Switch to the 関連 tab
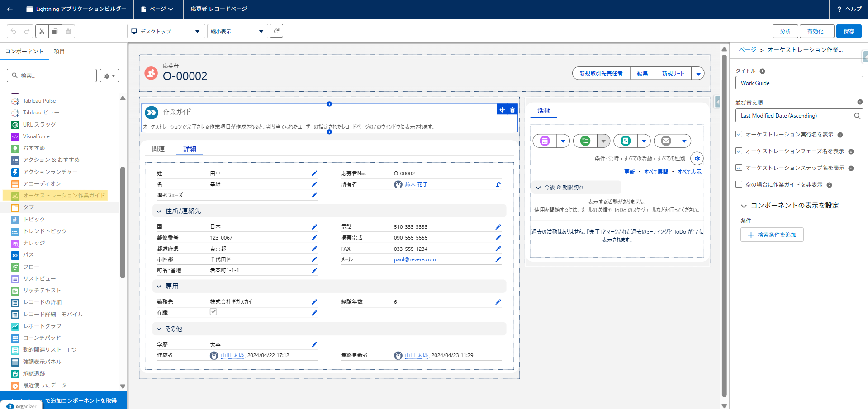This screenshot has width=868, height=409. coord(158,149)
